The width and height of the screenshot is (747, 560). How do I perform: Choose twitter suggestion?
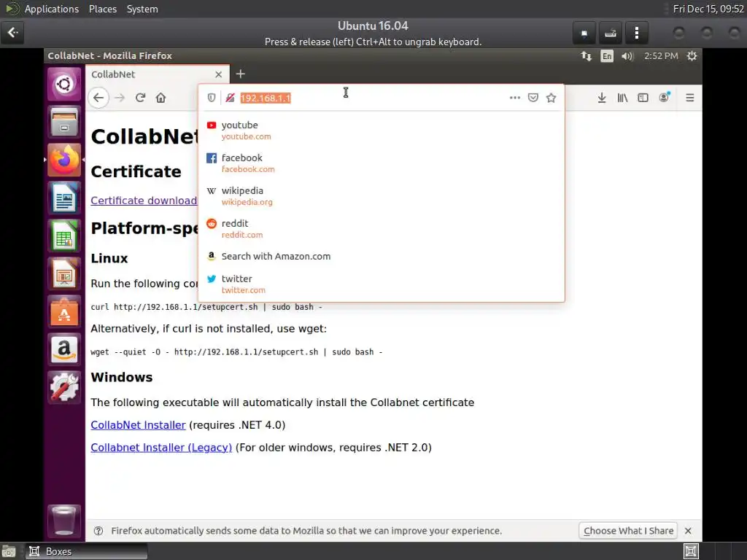[x=381, y=284]
